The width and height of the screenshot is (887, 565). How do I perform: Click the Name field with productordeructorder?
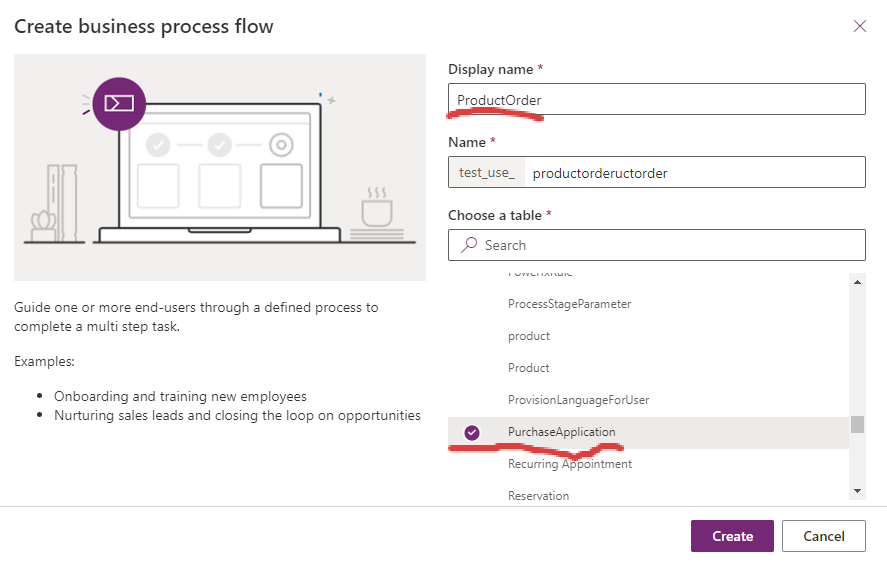694,173
